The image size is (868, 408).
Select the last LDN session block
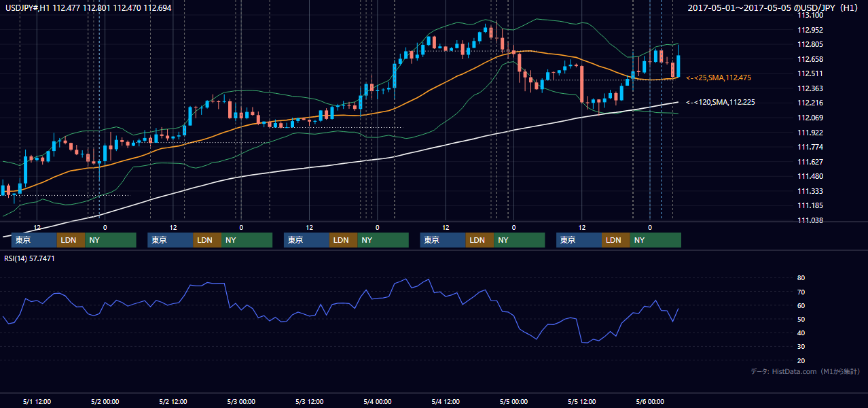click(615, 240)
